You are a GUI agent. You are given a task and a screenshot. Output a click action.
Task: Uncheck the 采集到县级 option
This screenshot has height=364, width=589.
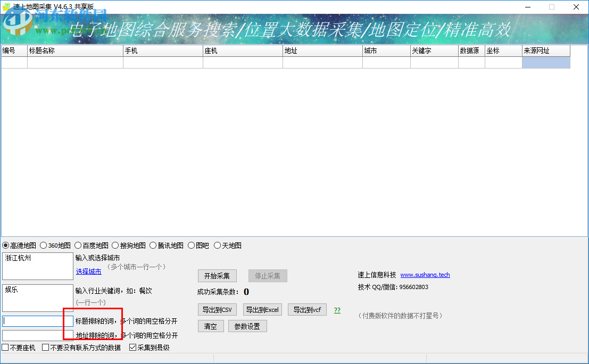point(132,347)
